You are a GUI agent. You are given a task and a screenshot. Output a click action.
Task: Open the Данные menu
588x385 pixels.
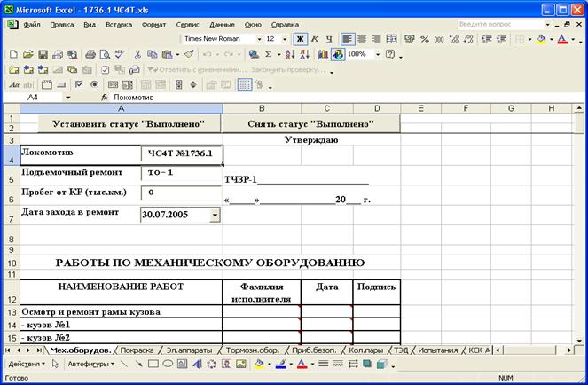pos(222,25)
